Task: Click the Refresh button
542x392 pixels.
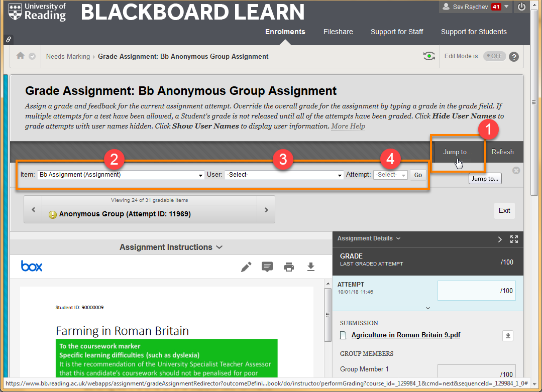Action: (503, 152)
